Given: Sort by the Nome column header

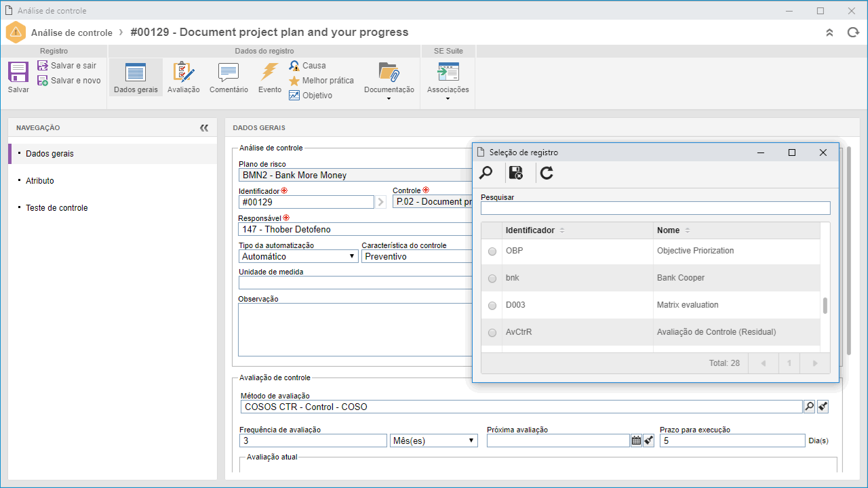Looking at the screenshot, I should point(736,230).
